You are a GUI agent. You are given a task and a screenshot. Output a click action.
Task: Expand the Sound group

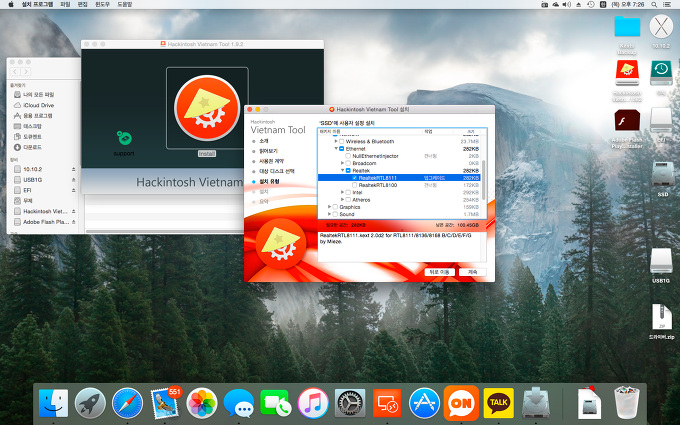coord(329,214)
